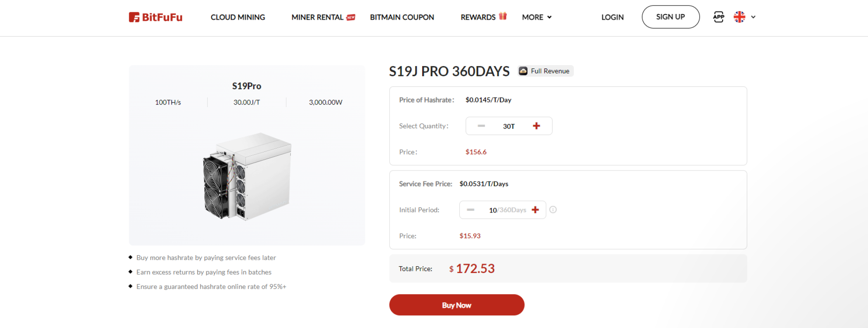Open the CLOUD MINING menu item
The width and height of the screenshot is (868, 328).
238,17
